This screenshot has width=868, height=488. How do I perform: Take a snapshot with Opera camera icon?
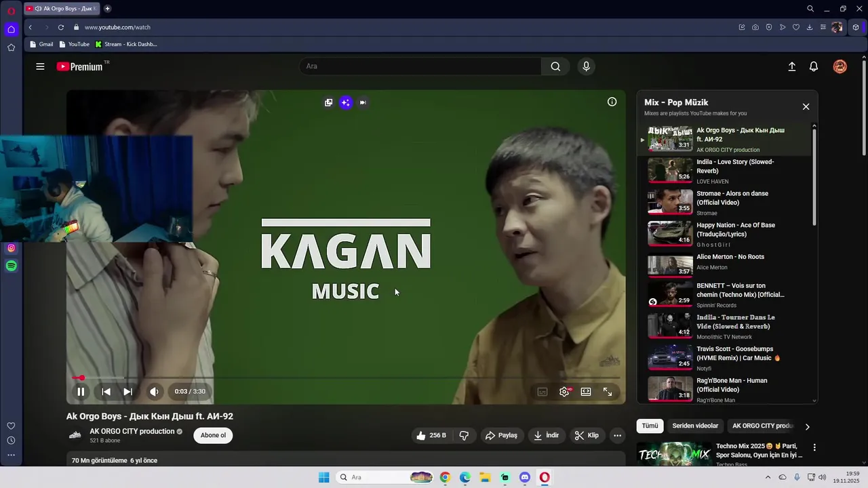[x=755, y=27]
